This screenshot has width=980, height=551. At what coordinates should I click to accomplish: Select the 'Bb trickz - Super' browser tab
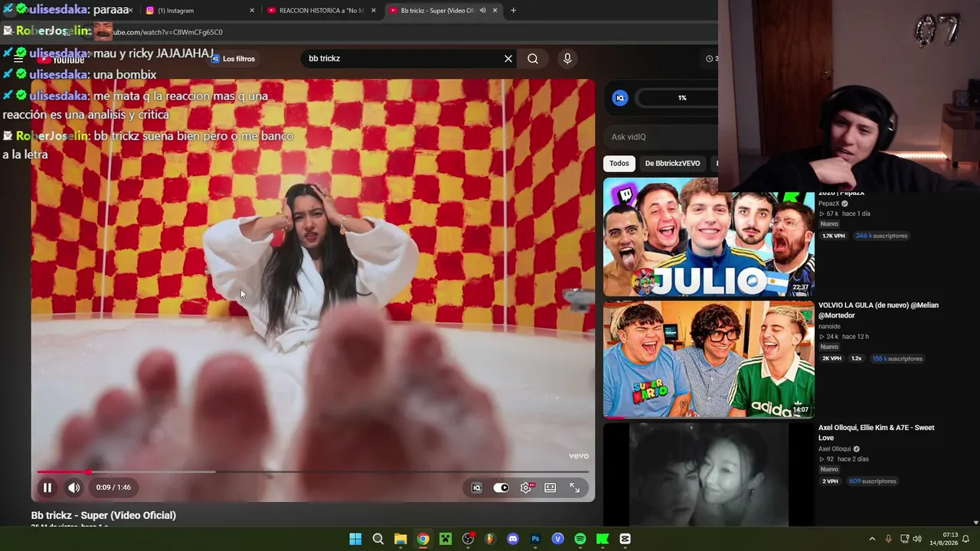coord(443,11)
